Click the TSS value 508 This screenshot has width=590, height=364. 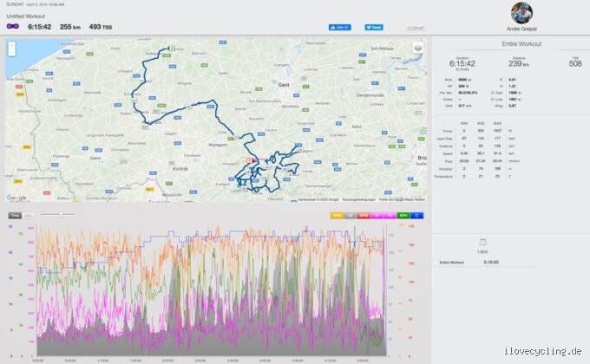pyautogui.click(x=575, y=63)
